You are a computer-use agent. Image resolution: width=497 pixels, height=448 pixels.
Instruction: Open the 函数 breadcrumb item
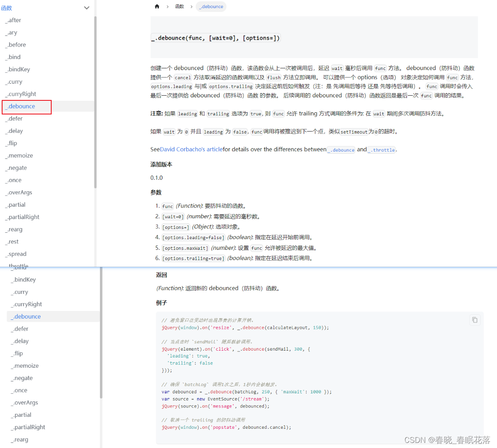(x=179, y=6)
